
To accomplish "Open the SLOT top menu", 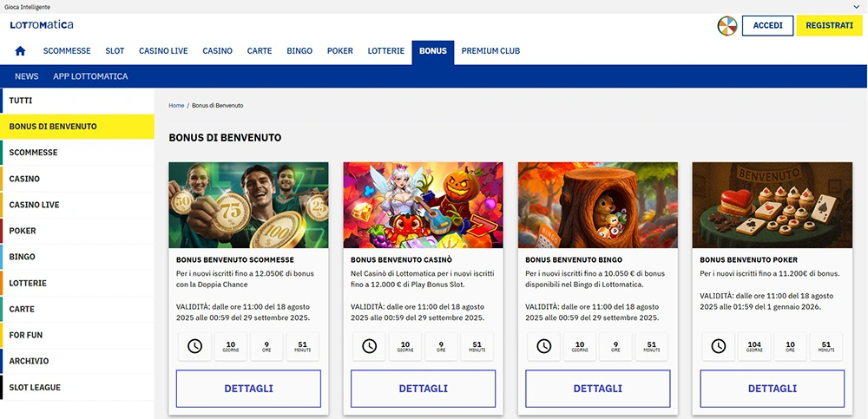I will tap(115, 51).
